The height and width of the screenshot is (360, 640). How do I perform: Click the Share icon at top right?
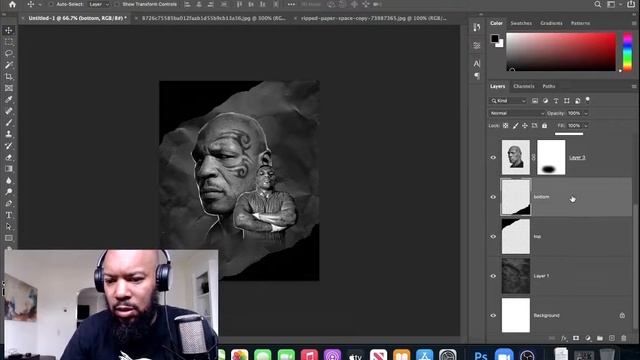point(631,4)
